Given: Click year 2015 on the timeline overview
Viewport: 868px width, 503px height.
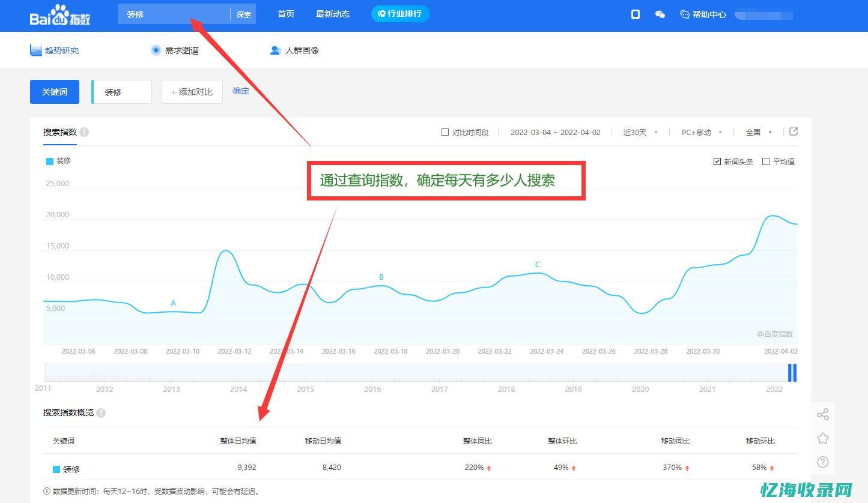Looking at the screenshot, I should [x=305, y=390].
